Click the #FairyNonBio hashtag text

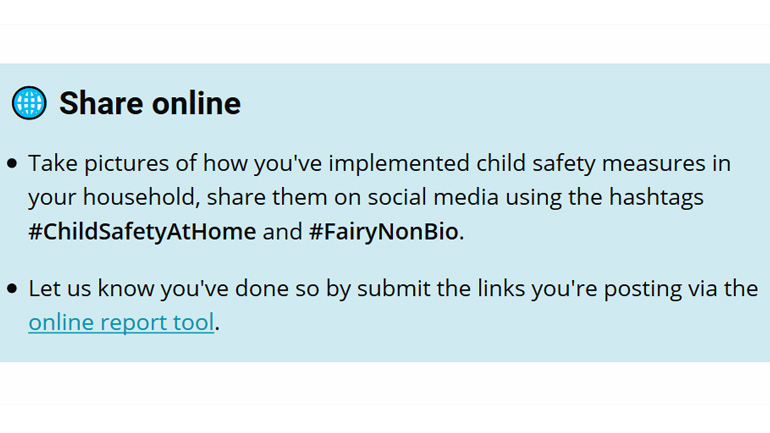383,232
